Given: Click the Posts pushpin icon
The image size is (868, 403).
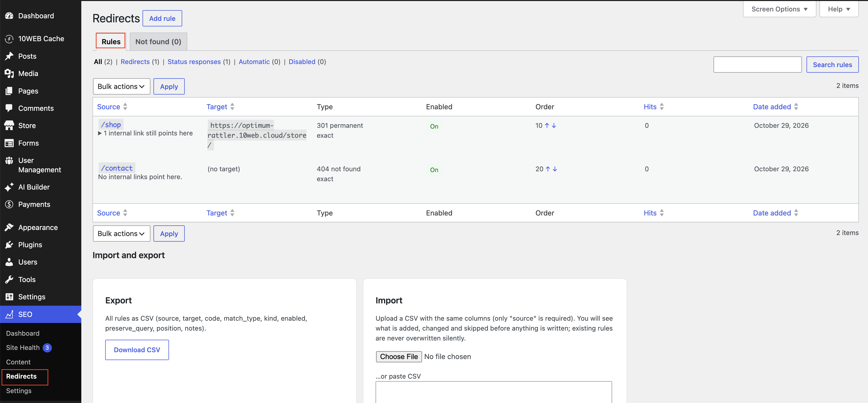Looking at the screenshot, I should pos(9,56).
